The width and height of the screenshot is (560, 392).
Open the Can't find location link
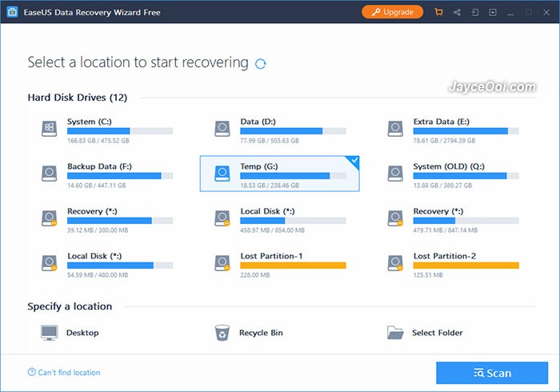[x=64, y=372]
